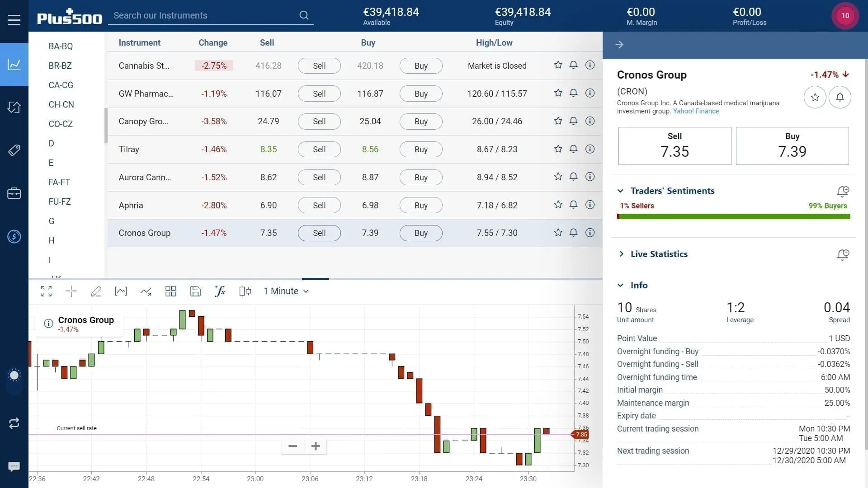Open the notifications badge showing 10
The image size is (868, 488).
tap(845, 15)
